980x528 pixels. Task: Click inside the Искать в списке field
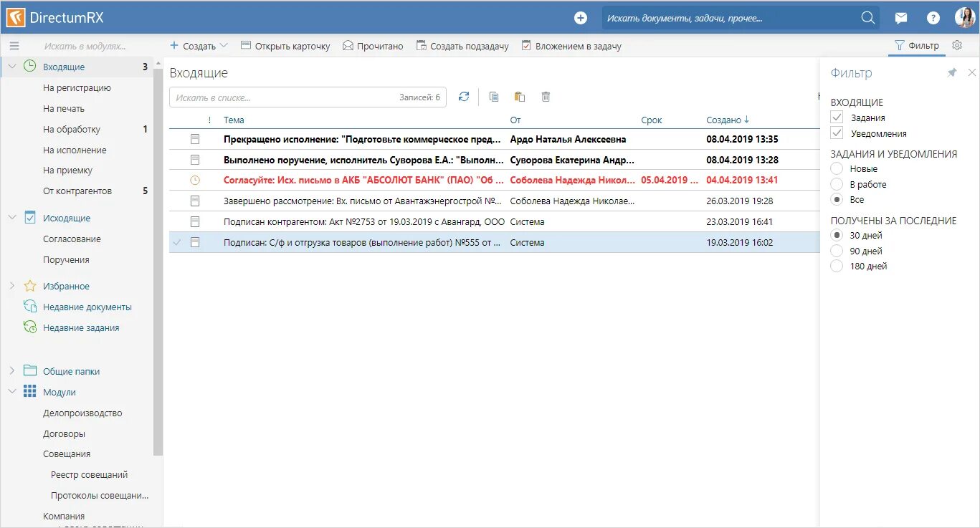(x=251, y=97)
